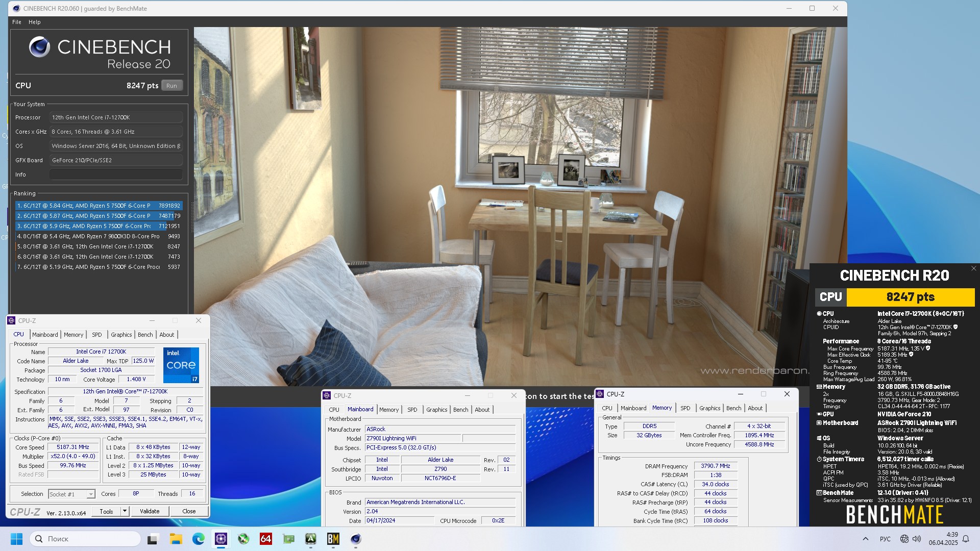
Task: Switch to CPU-Z via its taskbar icon
Action: [220, 539]
